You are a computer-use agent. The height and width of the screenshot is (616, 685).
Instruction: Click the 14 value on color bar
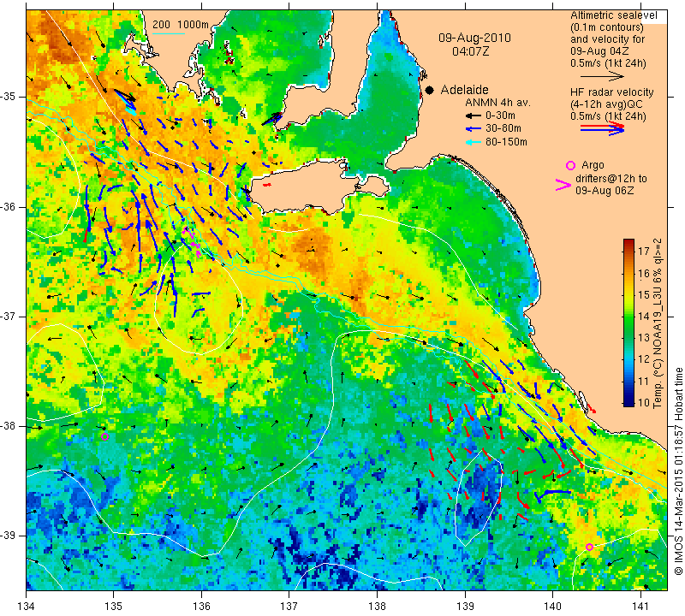point(644,317)
